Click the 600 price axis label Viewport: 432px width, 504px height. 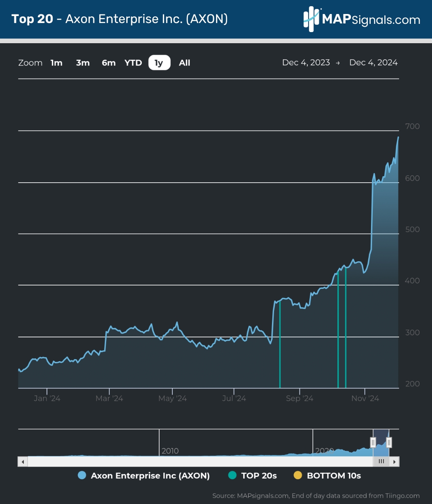(412, 178)
